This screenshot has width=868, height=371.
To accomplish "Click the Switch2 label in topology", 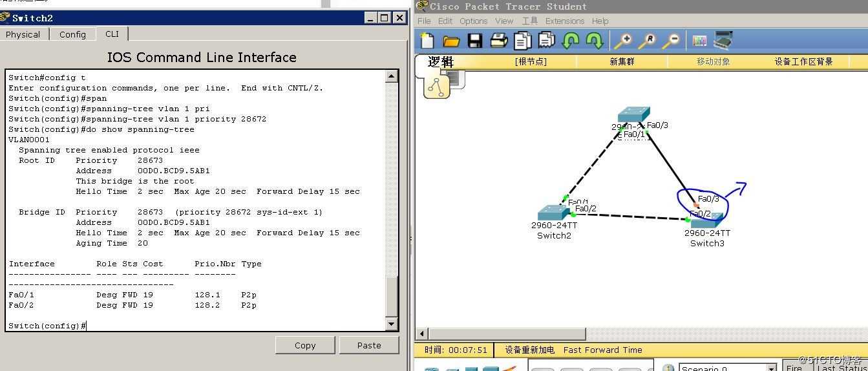I will pos(554,235).
